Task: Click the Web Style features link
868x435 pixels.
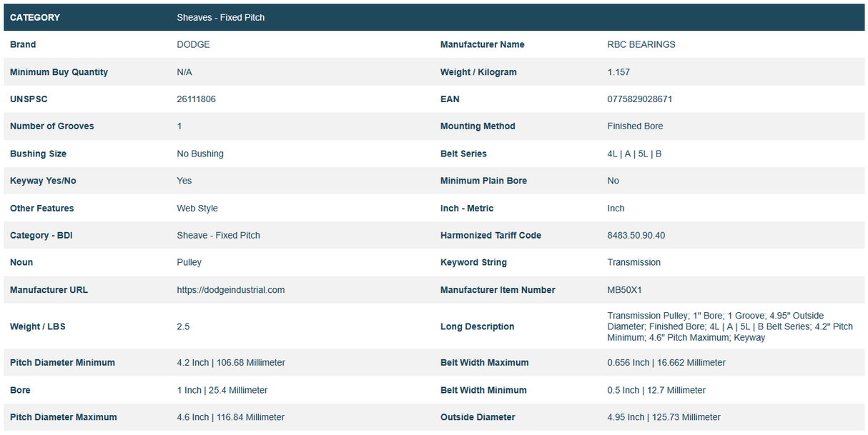Action: 197,208
